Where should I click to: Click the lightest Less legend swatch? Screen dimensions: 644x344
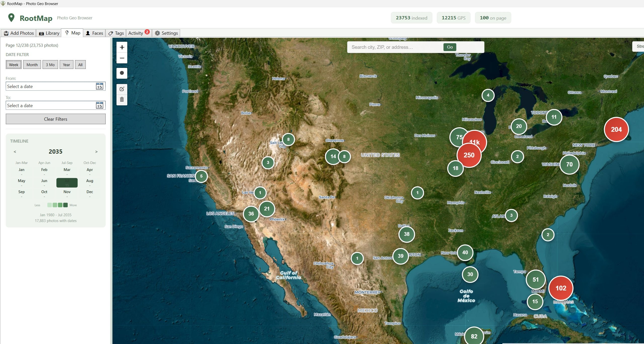[50, 205]
